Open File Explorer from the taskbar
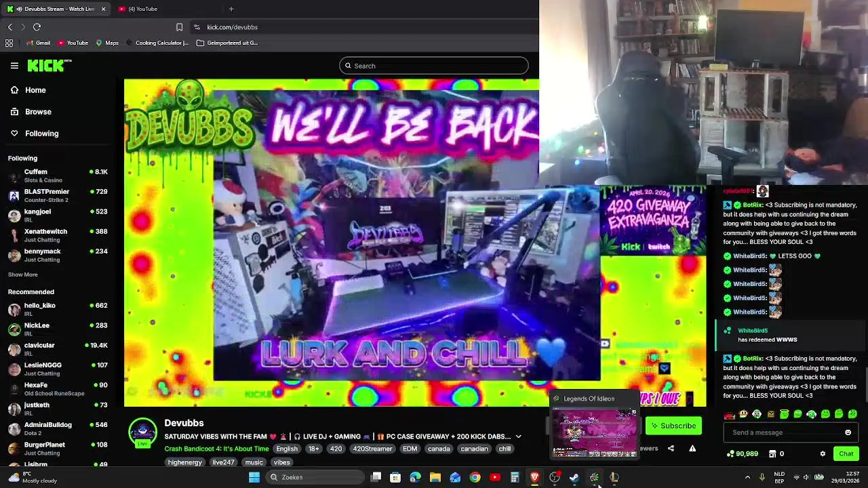868x488 pixels. tap(435, 477)
